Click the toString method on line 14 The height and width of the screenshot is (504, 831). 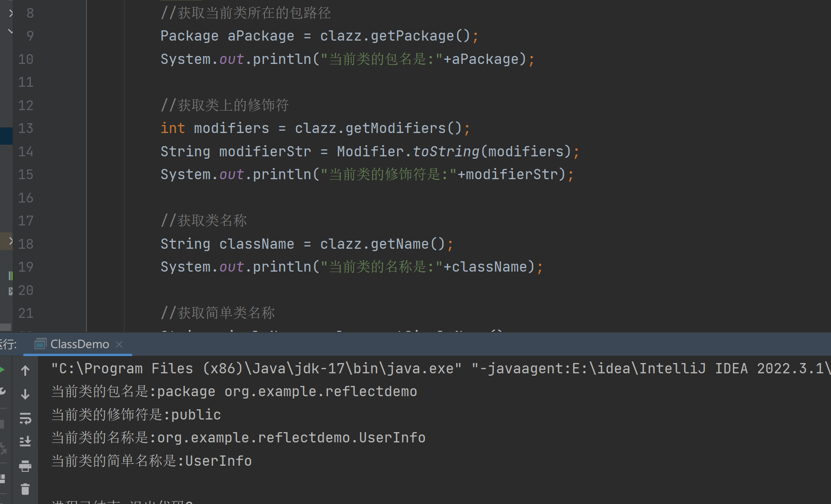446,152
